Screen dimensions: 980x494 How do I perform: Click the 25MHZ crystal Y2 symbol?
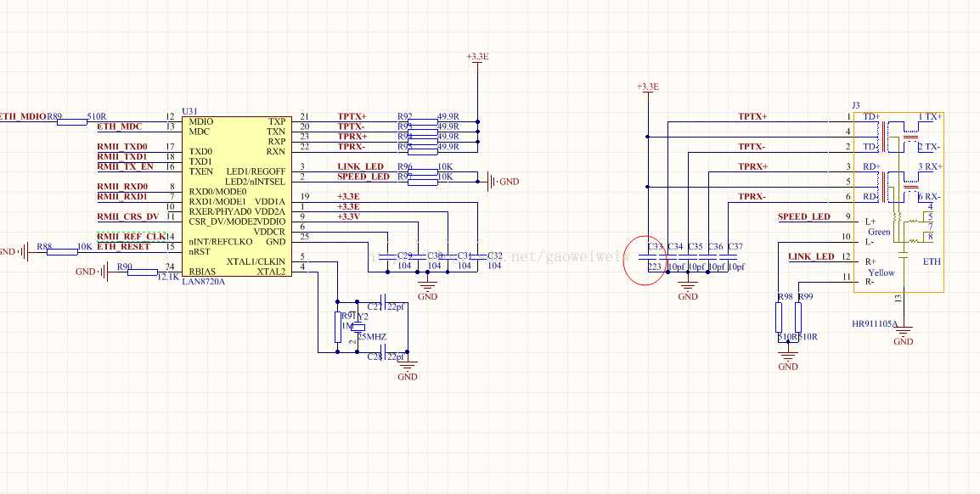360,327
